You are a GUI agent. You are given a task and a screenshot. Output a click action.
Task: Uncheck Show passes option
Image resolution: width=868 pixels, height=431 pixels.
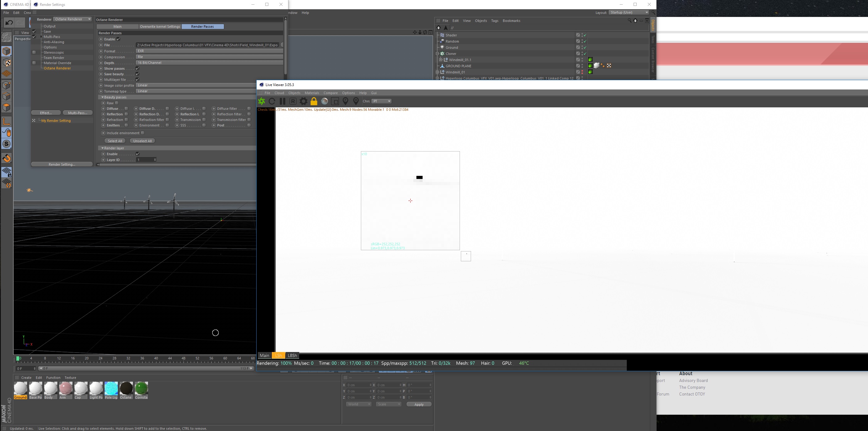138,68
